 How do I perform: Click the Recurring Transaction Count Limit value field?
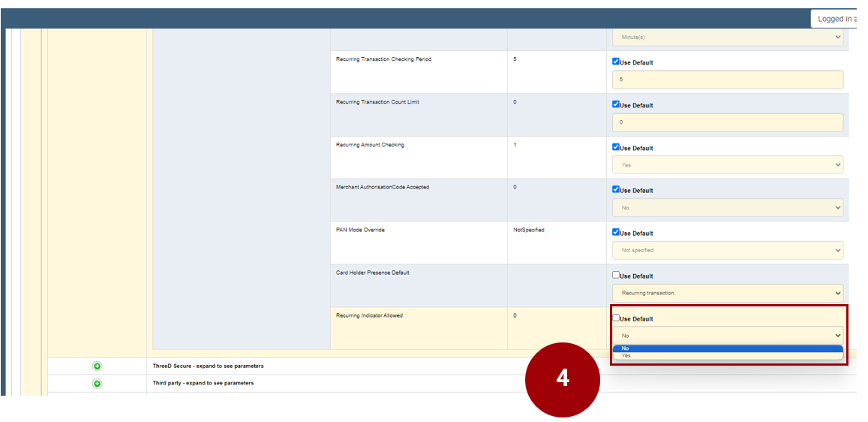coord(727,122)
